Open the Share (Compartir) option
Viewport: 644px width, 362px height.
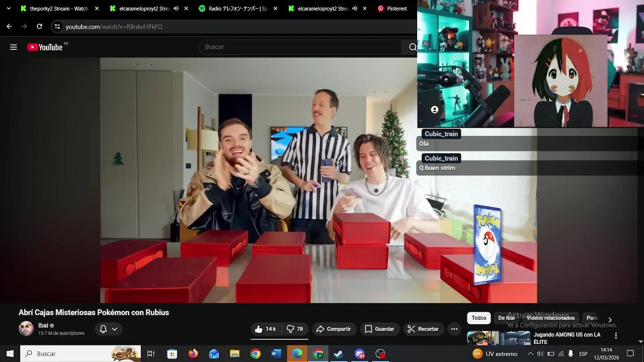(334, 329)
